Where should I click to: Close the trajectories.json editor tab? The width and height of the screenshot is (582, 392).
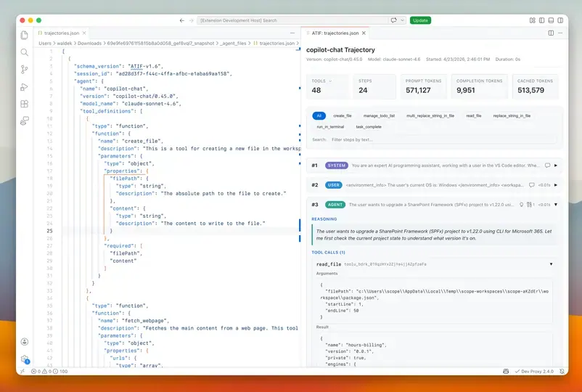[84, 33]
